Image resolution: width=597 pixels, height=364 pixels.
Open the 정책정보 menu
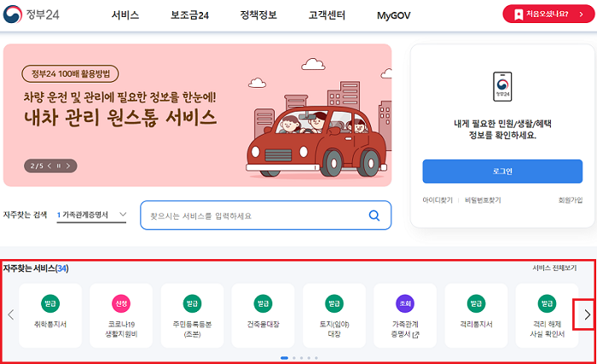(258, 15)
